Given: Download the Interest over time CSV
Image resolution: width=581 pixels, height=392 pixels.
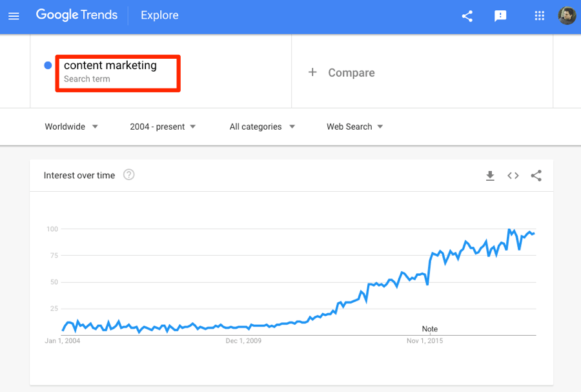Looking at the screenshot, I should [490, 176].
